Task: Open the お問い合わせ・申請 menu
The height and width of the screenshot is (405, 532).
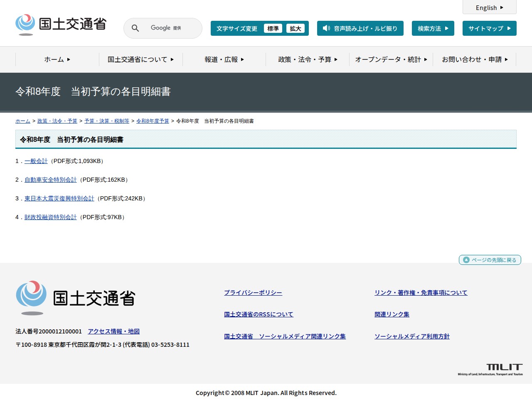Action: 474,59
